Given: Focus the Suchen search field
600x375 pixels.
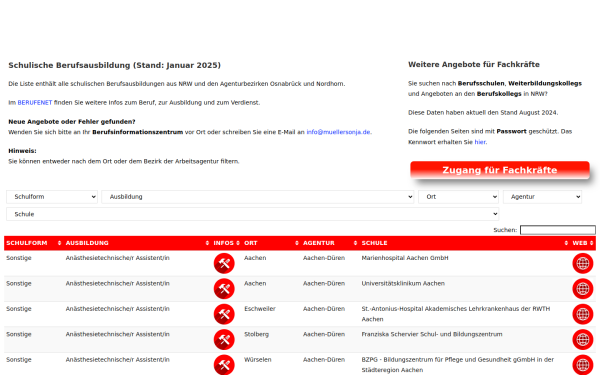Looking at the screenshot, I should pos(558,230).
